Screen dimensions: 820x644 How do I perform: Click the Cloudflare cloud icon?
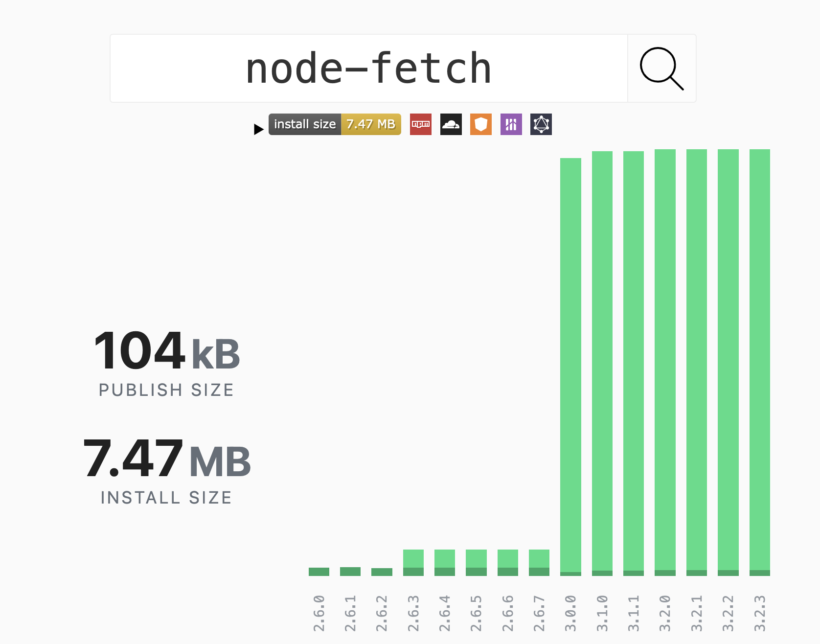click(x=451, y=124)
